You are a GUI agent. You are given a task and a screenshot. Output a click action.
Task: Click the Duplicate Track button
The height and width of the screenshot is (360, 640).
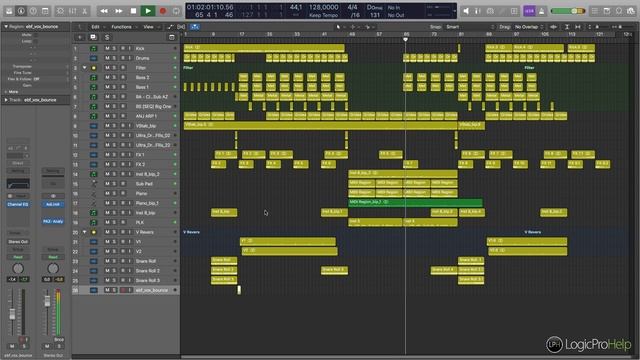point(93,37)
